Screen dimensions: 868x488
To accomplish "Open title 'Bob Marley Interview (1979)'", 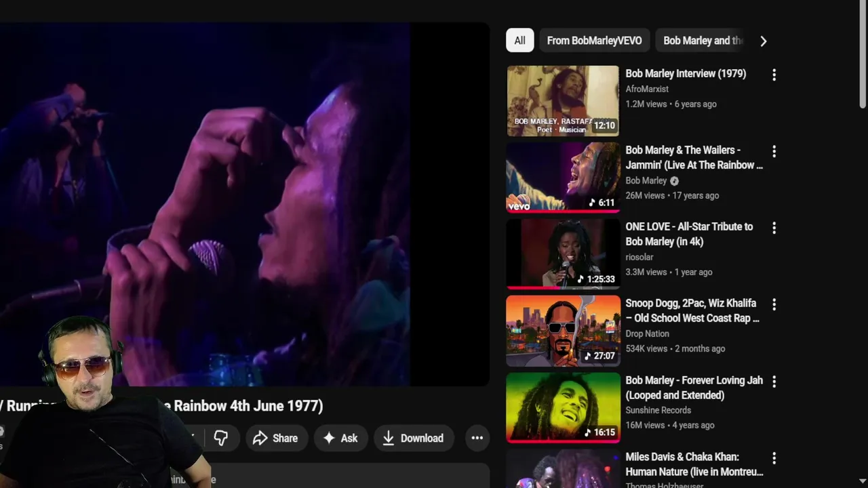I will 686,73.
